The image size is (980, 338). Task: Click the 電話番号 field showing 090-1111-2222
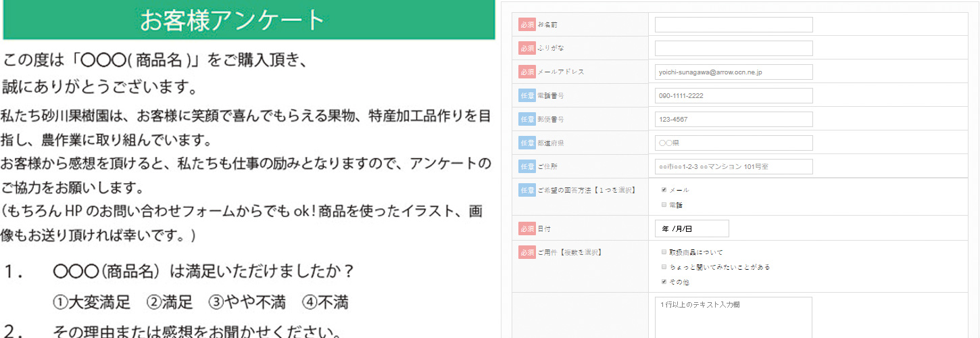[x=733, y=95]
